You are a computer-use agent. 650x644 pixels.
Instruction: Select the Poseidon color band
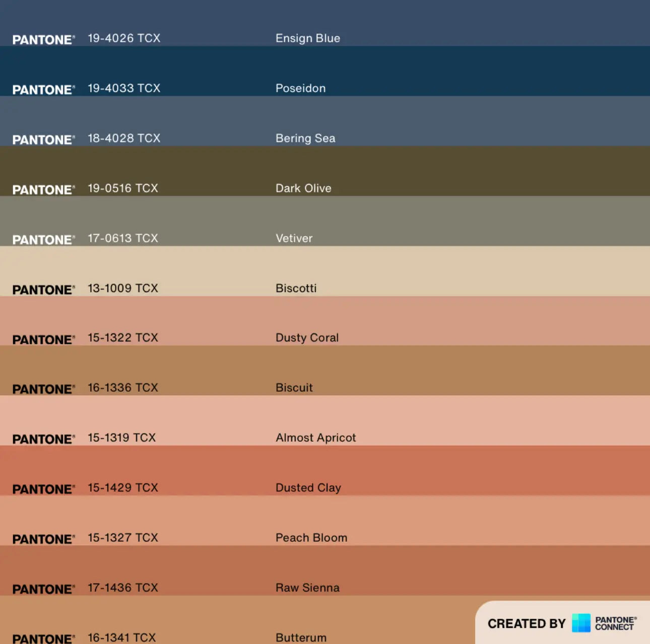(453, 71)
